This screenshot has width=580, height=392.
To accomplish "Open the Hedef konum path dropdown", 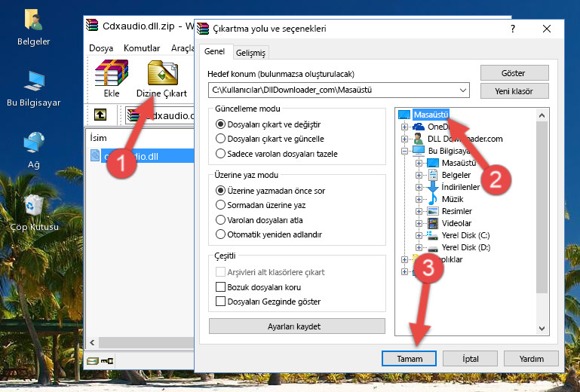I will click(463, 90).
